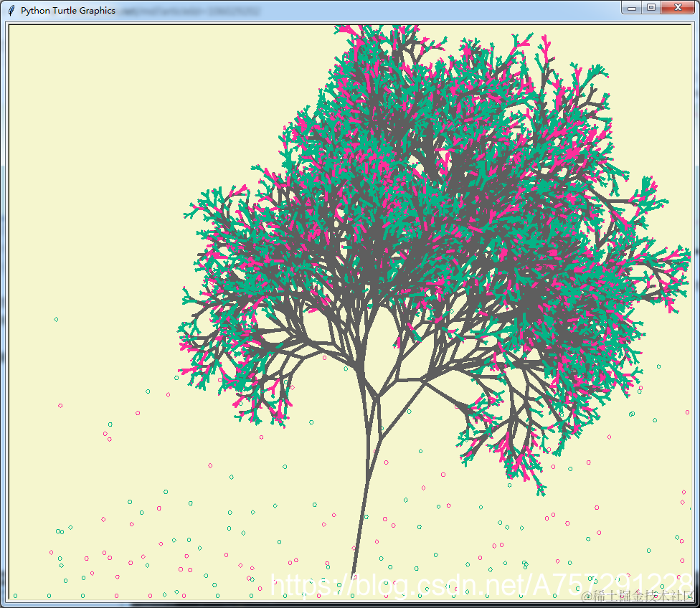The width and height of the screenshot is (700, 608).
Task: Click the Tk feather icon in title bar
Action: pos(11,10)
